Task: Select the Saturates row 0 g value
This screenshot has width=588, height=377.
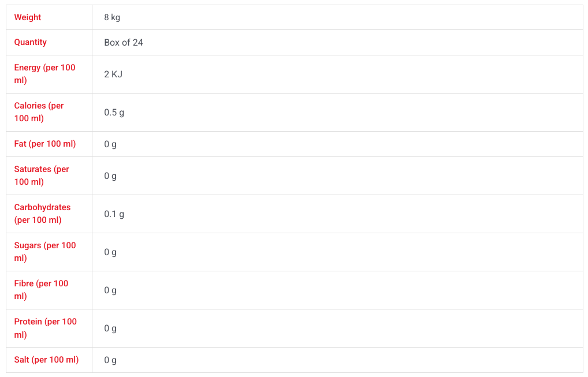Action: (110, 176)
